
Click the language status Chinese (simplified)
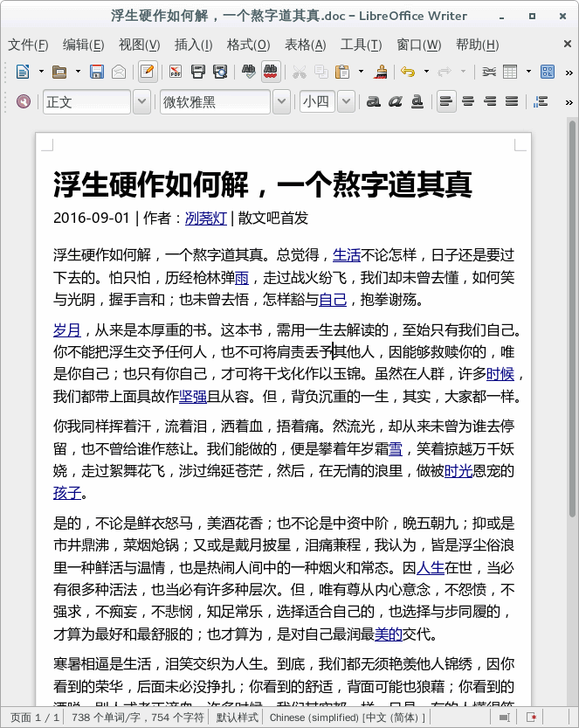[x=347, y=718]
